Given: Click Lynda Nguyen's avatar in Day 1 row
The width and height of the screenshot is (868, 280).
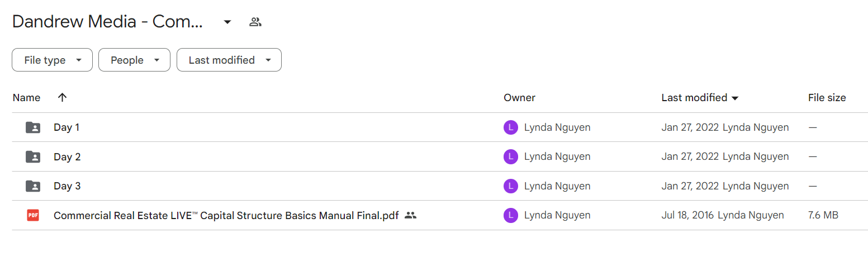Looking at the screenshot, I should tap(510, 127).
